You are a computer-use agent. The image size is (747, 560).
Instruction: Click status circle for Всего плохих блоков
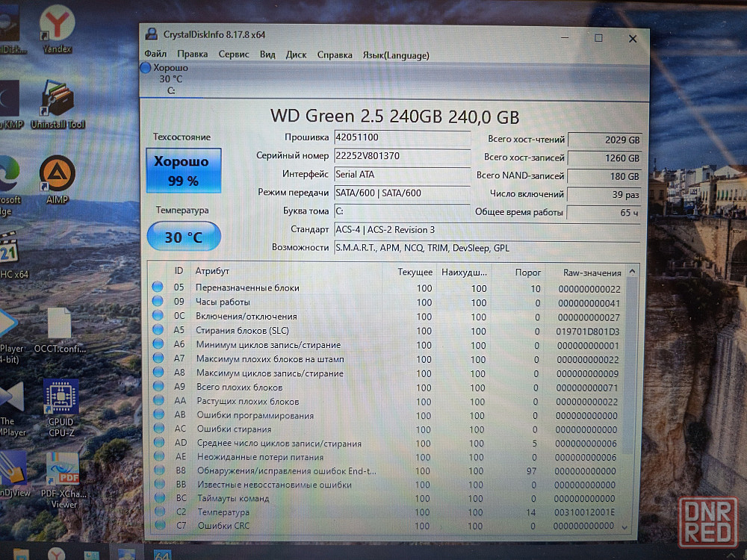click(158, 386)
